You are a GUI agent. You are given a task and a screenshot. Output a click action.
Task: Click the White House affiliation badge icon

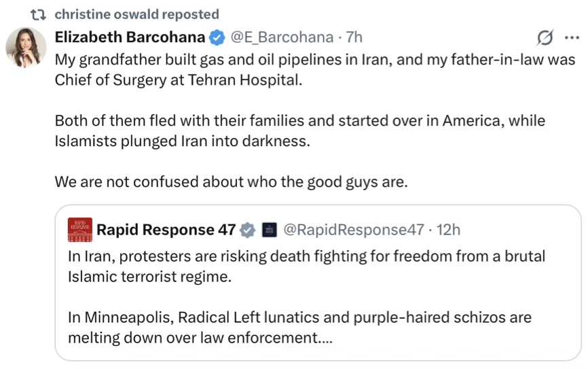tap(268, 230)
